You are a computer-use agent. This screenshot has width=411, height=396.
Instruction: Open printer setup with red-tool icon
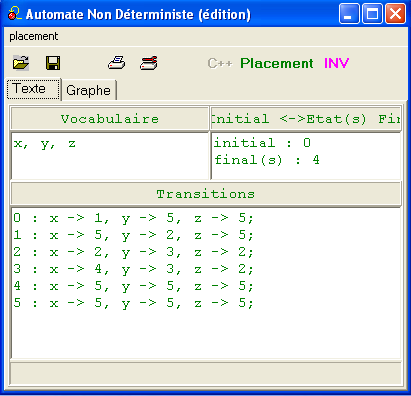(x=149, y=63)
